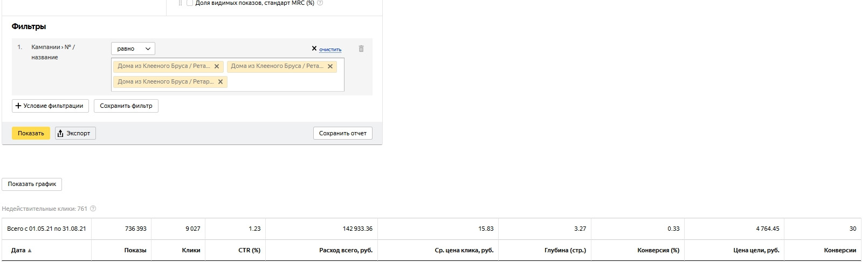Click очистить link to clear filter
This screenshot has height=262, width=868.
[x=330, y=50]
